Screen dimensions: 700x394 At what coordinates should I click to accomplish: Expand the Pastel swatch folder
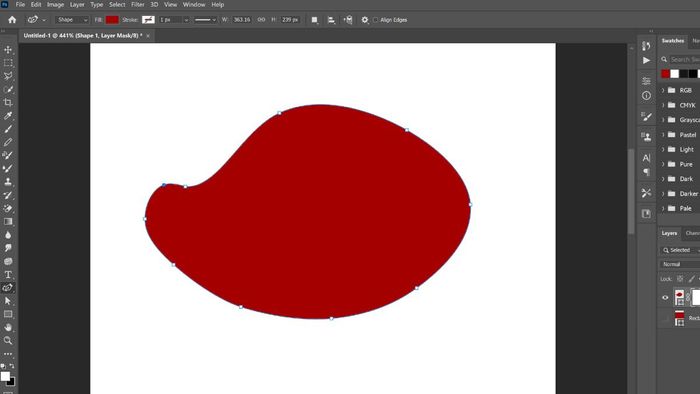click(x=663, y=135)
